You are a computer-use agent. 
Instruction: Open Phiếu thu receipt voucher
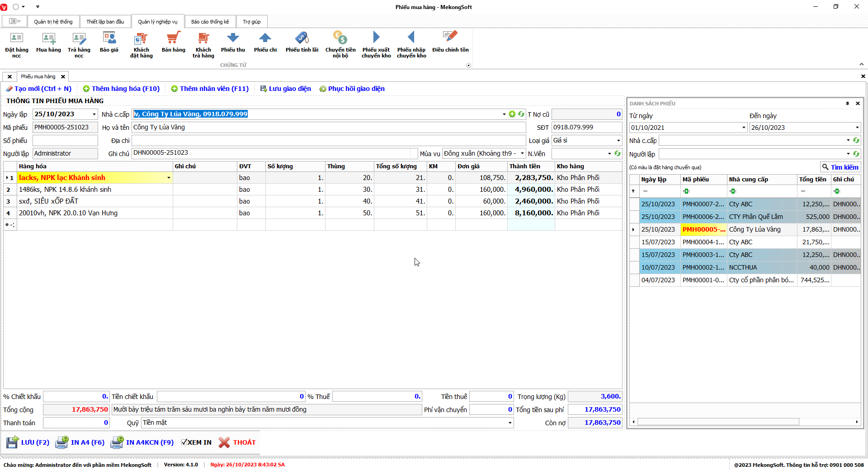[x=233, y=43]
